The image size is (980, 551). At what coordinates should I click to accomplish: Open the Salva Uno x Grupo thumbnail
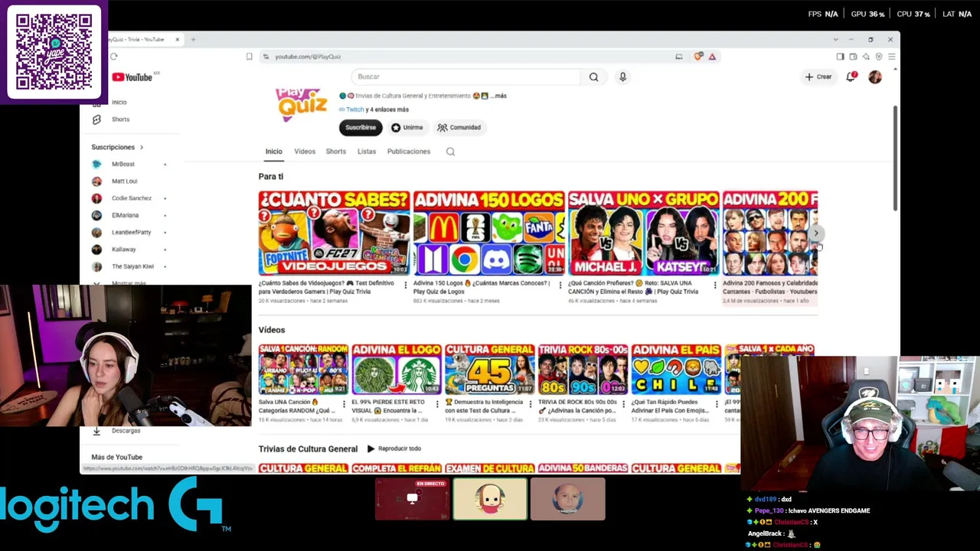coord(644,233)
